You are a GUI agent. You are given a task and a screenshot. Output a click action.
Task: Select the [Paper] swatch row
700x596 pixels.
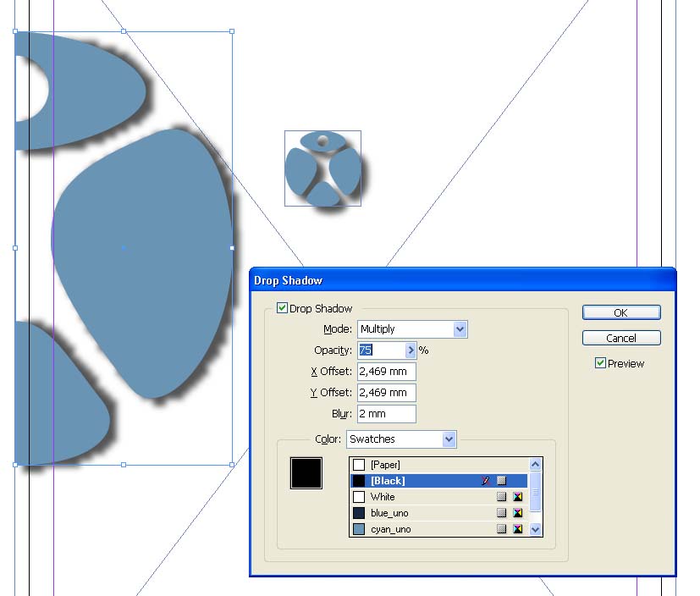[x=438, y=465]
